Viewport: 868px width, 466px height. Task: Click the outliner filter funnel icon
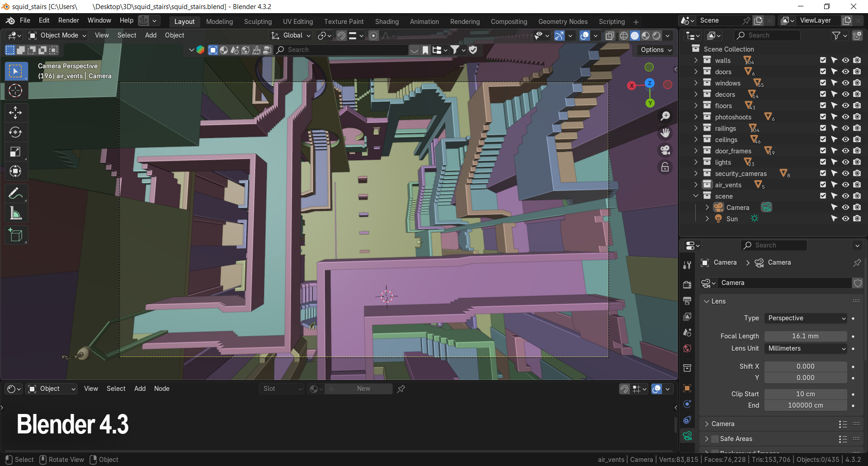pyautogui.click(x=837, y=35)
